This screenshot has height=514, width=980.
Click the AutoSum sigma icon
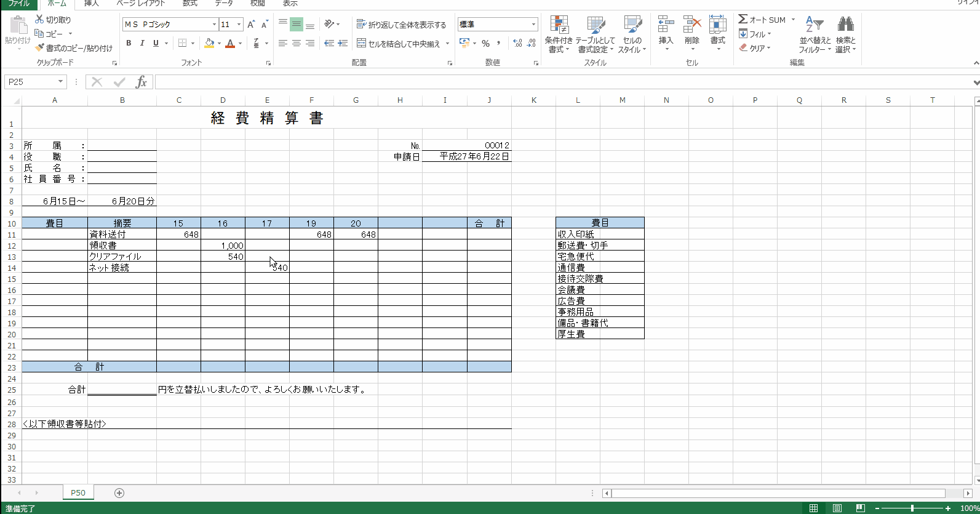743,20
